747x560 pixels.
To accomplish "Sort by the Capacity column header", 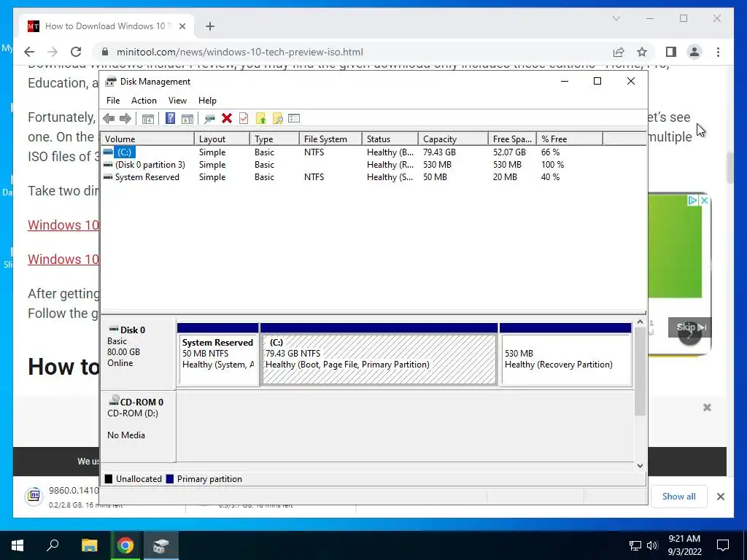I will tap(453, 139).
